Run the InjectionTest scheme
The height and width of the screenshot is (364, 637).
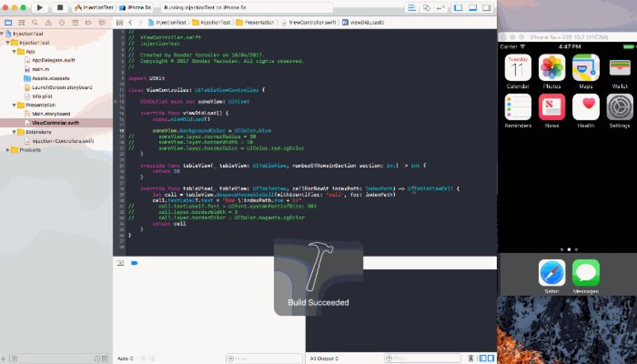click(x=39, y=7)
